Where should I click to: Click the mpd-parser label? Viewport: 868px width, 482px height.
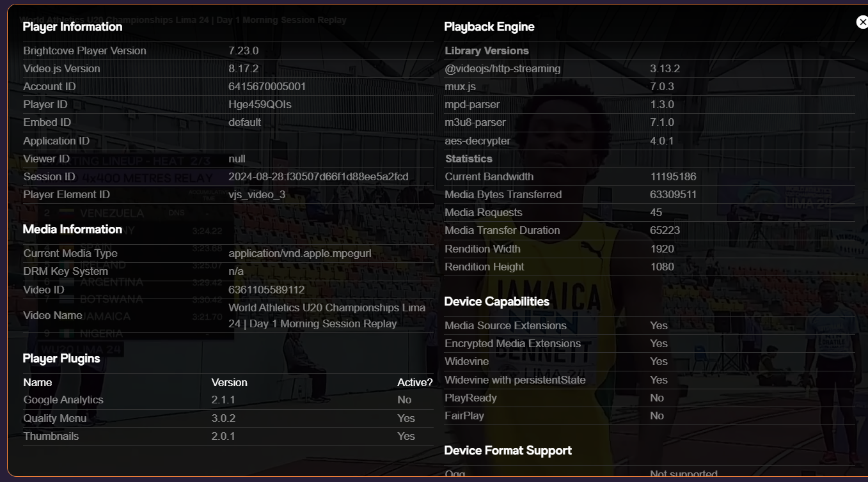(473, 104)
